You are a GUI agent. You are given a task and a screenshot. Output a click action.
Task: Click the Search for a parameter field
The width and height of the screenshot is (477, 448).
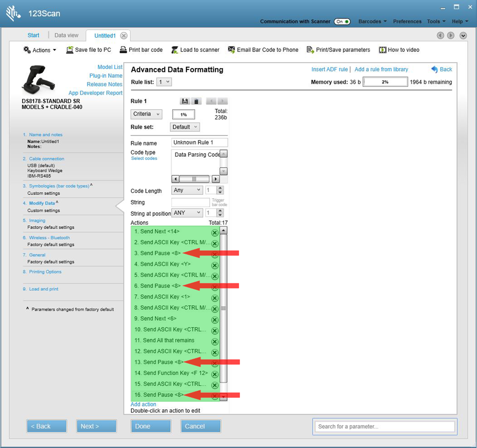385,426
